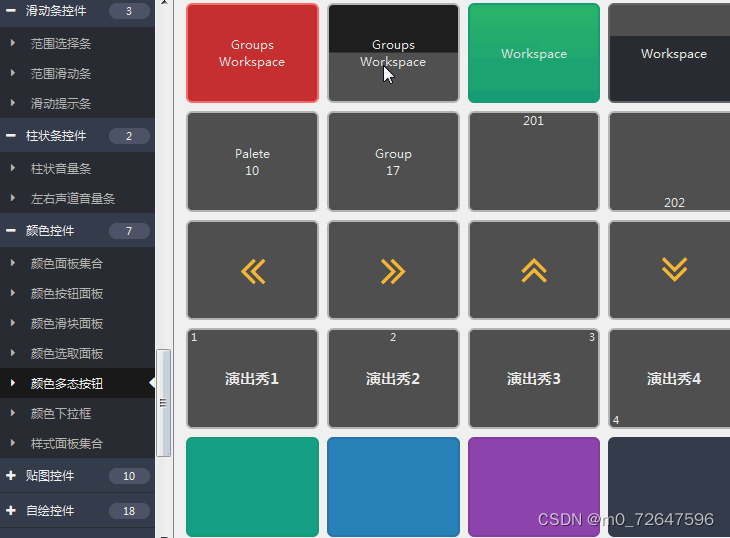
Task: Click the count badge 10 on 贴图控件
Action: [x=129, y=476]
